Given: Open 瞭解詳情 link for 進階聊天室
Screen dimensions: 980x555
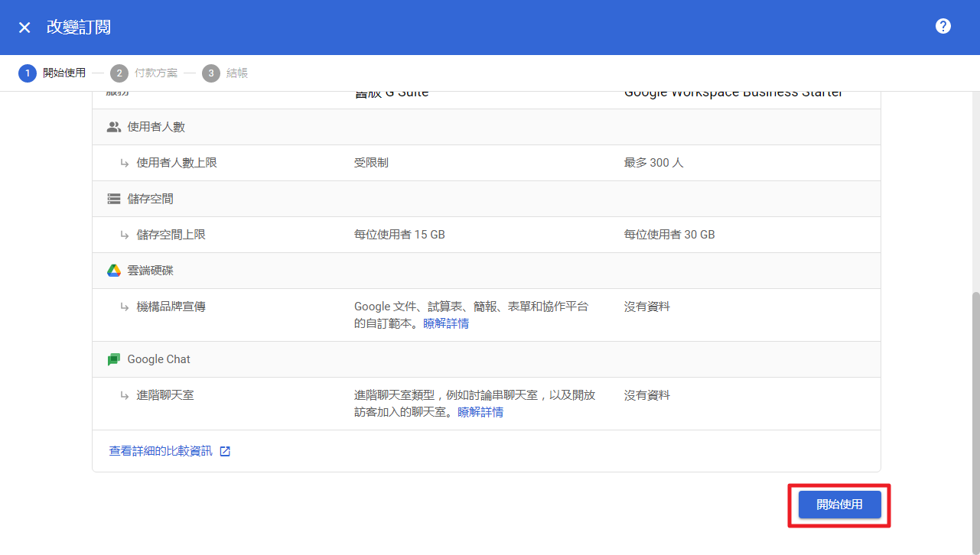Looking at the screenshot, I should click(480, 412).
